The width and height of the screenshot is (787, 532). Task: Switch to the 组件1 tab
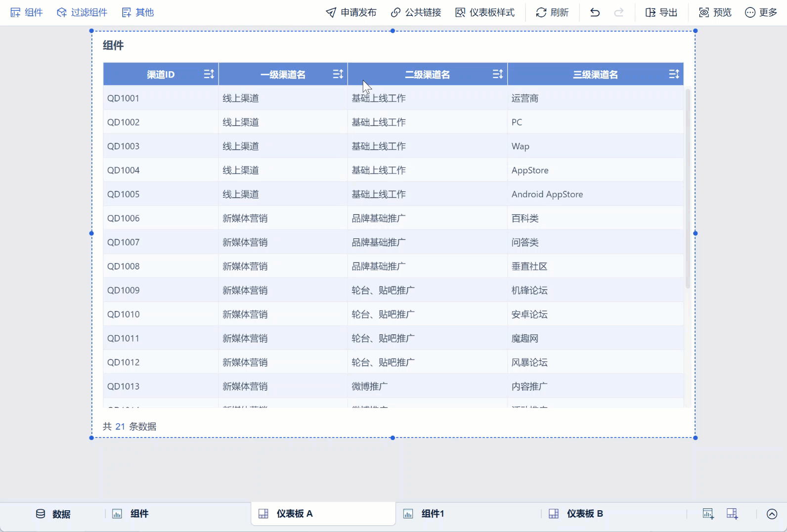(x=424, y=514)
